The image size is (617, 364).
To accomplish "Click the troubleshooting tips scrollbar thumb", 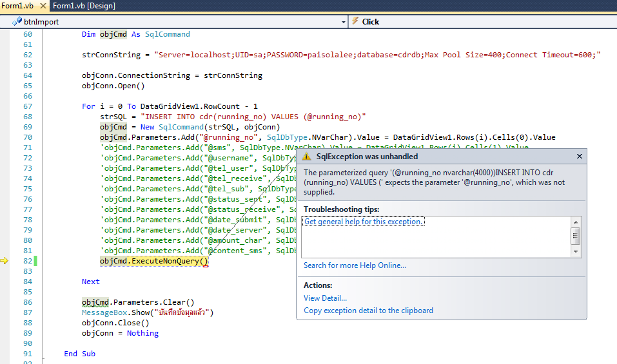I will tap(576, 235).
